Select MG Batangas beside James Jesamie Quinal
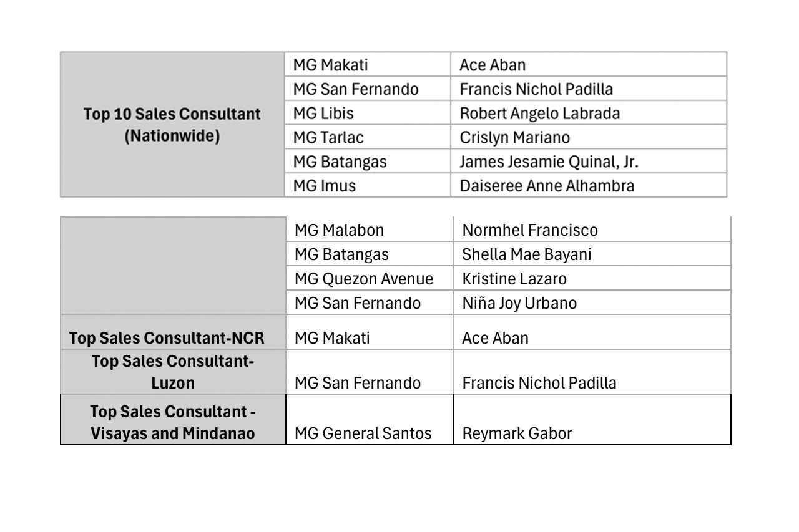 point(340,162)
